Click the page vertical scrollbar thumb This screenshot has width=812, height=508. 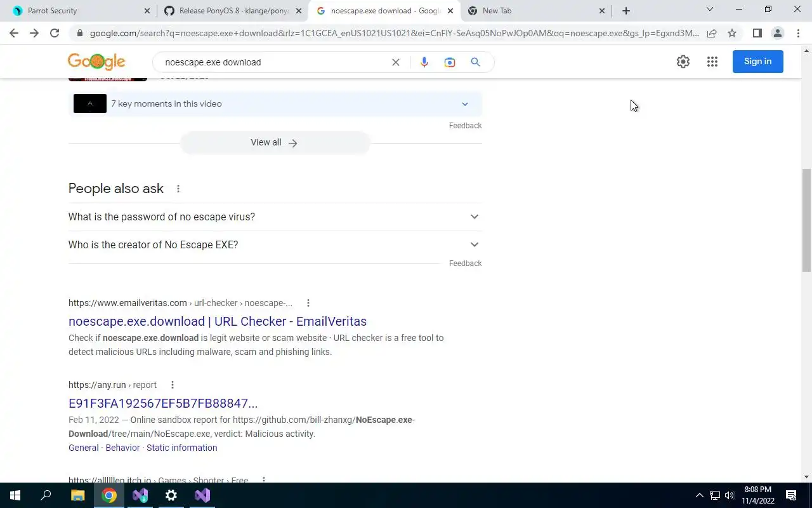807,221
